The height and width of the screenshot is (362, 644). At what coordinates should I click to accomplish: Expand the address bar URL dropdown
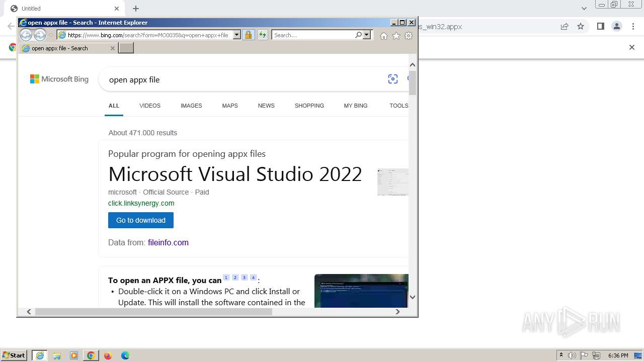236,35
